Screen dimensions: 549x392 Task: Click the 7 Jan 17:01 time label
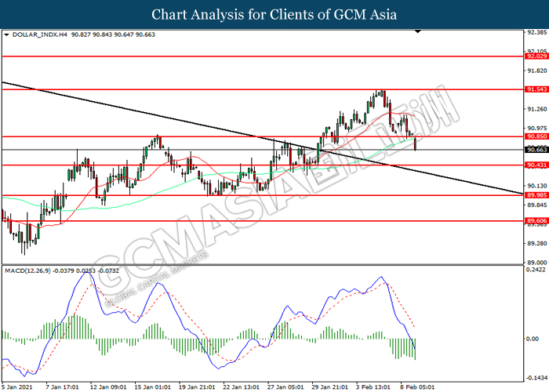62,387
